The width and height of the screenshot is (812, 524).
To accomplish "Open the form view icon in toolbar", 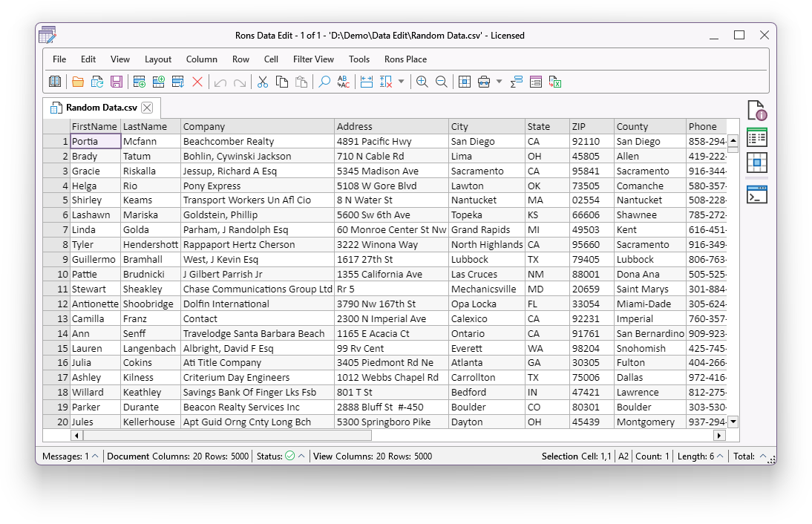I will pyautogui.click(x=536, y=82).
